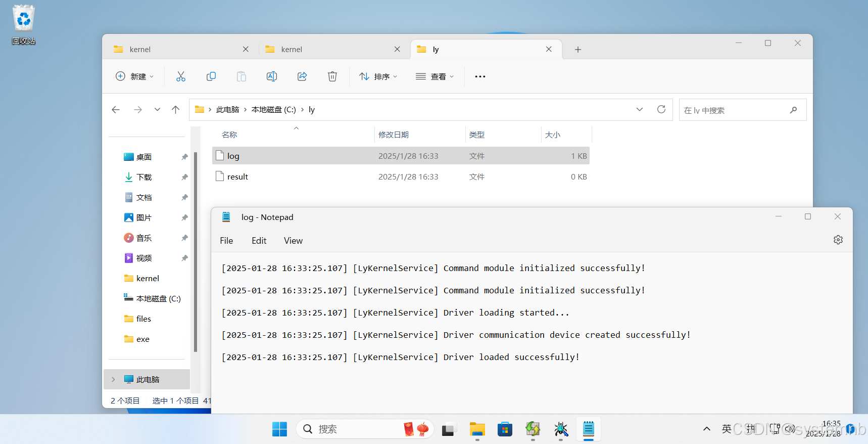868x444 pixels.
Task: Close the ly tab
Action: pyautogui.click(x=549, y=49)
